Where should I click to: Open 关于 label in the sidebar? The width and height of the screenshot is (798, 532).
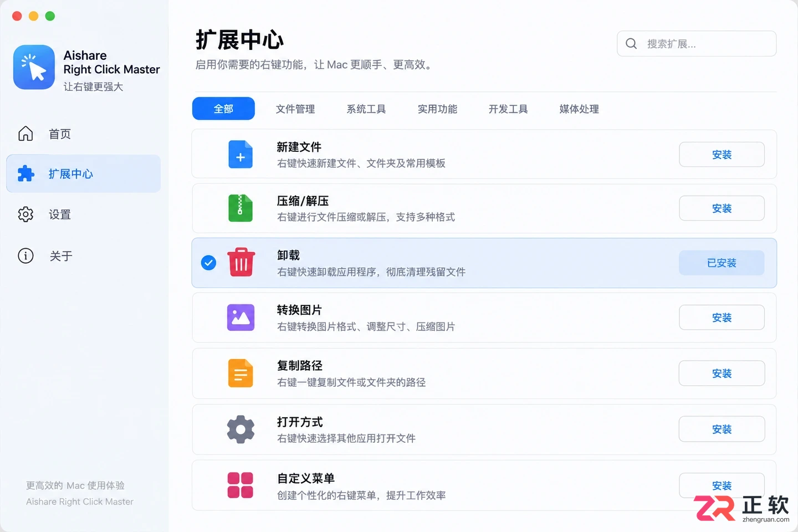click(x=61, y=256)
